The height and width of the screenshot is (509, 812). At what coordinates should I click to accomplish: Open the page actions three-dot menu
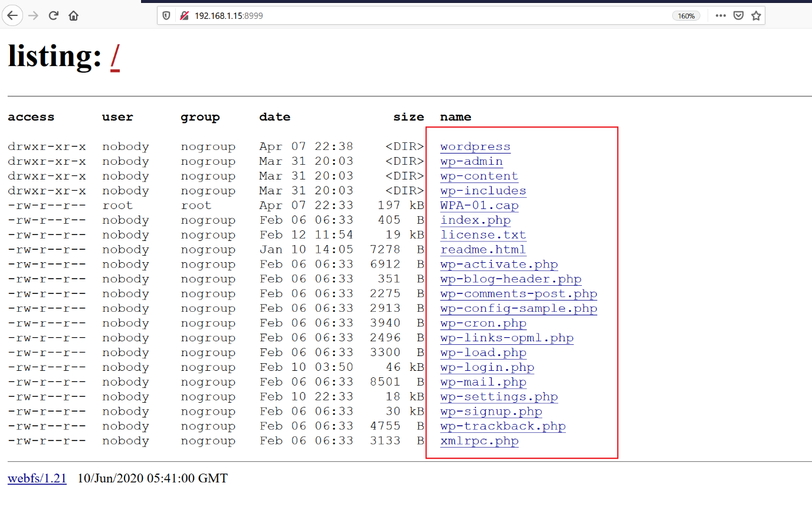721,16
